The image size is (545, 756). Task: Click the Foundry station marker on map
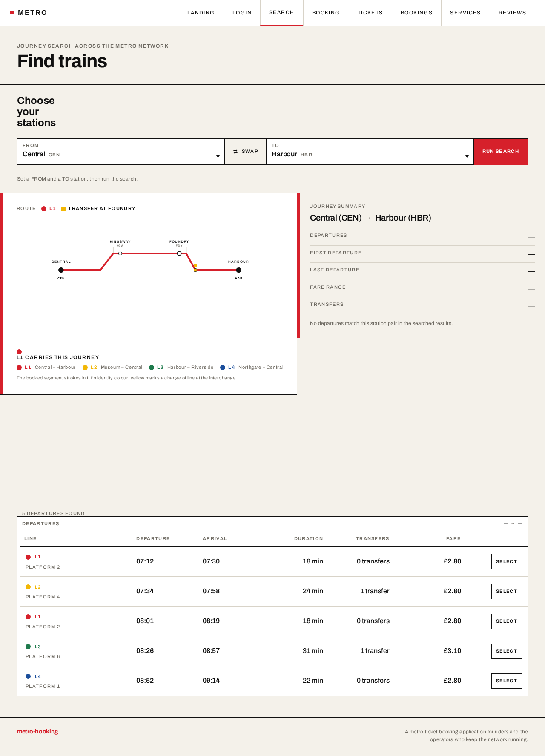coord(179,253)
